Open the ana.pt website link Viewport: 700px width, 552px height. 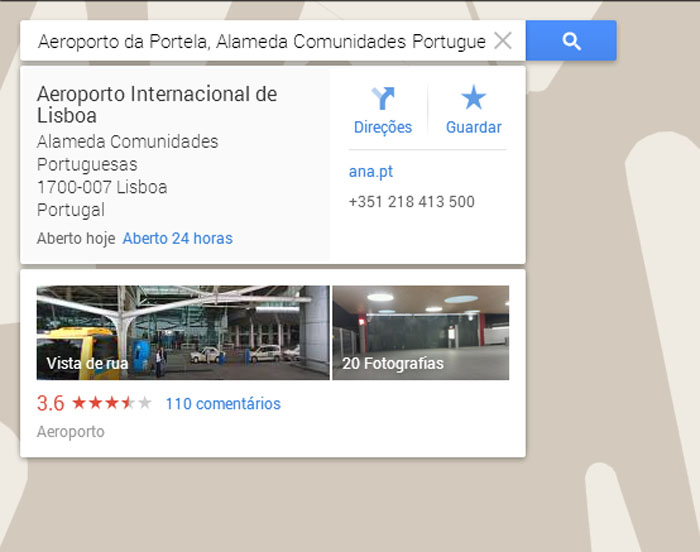coord(370,171)
